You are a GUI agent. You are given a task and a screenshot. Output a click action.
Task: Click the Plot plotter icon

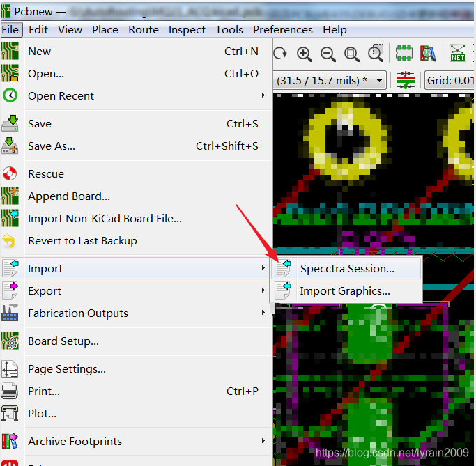click(x=10, y=413)
